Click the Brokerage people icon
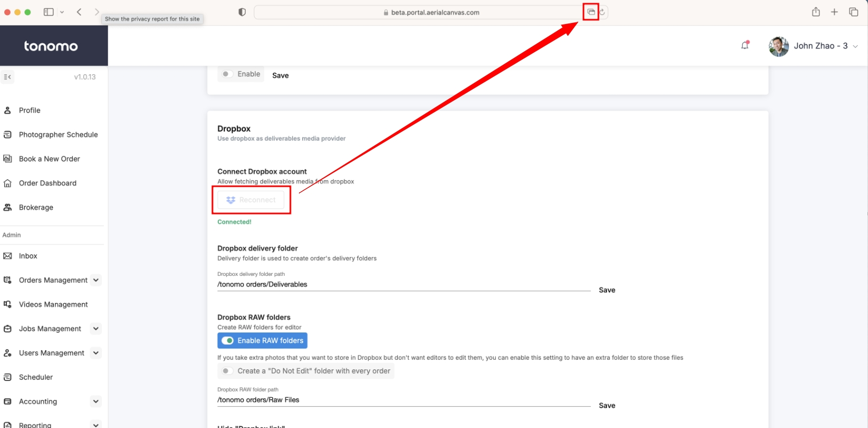Viewport: 868px width, 428px height. coord(7,207)
